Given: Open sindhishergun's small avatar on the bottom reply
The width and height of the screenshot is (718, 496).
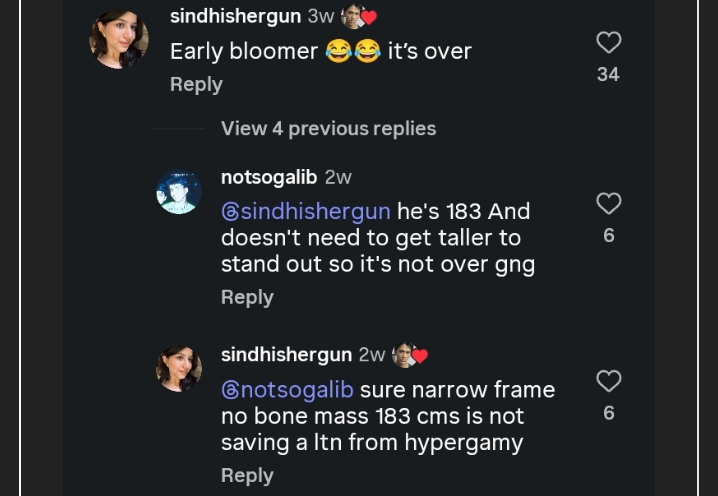Looking at the screenshot, I should coord(179,369).
